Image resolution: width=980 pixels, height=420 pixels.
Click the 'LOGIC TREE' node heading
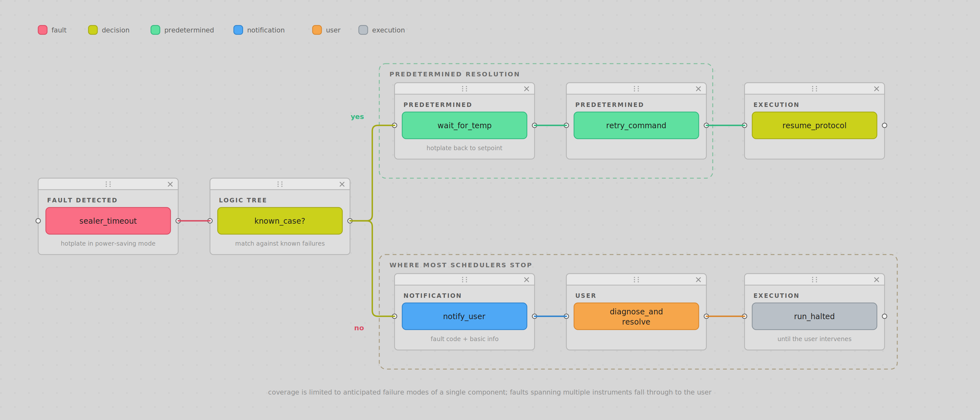tap(243, 200)
